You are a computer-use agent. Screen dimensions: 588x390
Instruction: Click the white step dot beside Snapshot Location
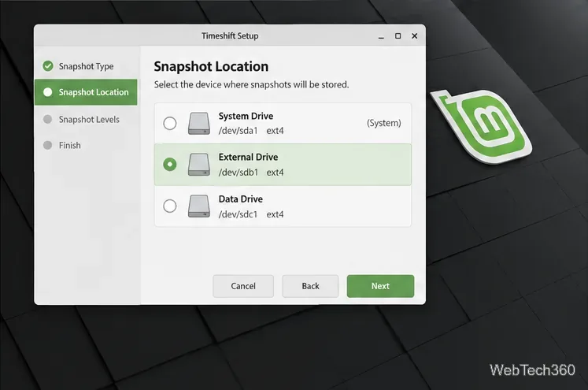click(48, 92)
